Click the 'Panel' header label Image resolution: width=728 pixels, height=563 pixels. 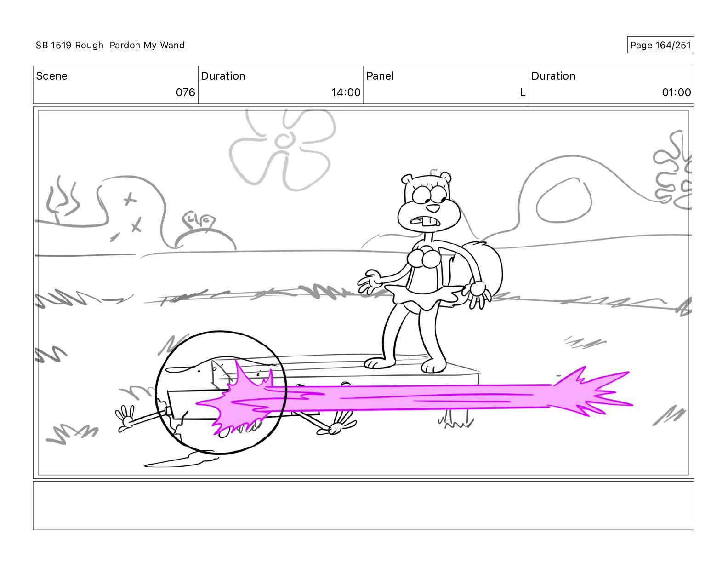380,76
